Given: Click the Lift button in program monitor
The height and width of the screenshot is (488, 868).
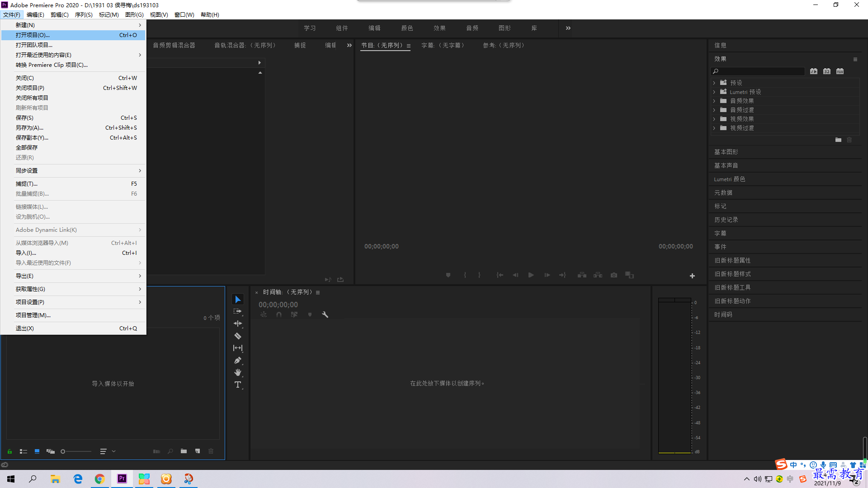Looking at the screenshot, I should coord(582,275).
